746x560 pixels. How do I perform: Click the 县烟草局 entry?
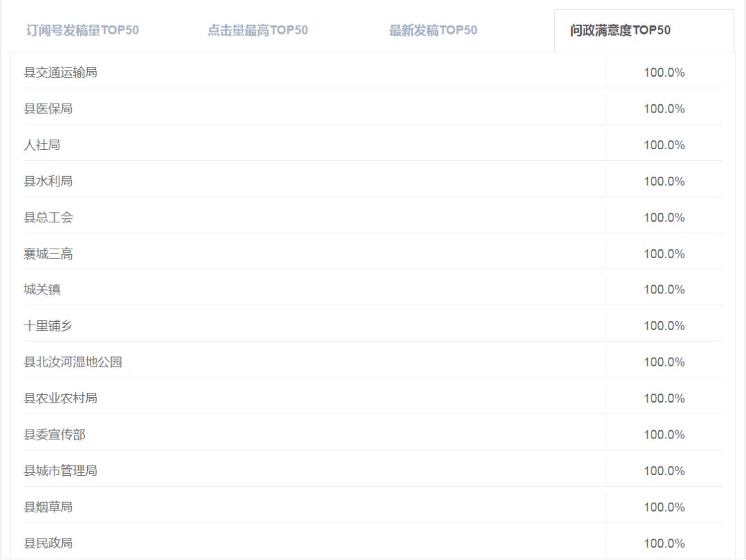[x=48, y=507]
